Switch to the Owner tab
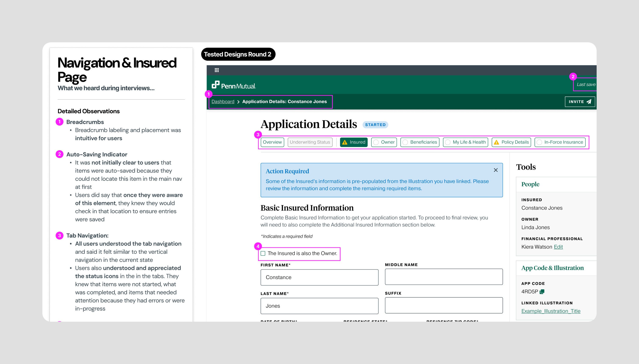 pos(384,142)
